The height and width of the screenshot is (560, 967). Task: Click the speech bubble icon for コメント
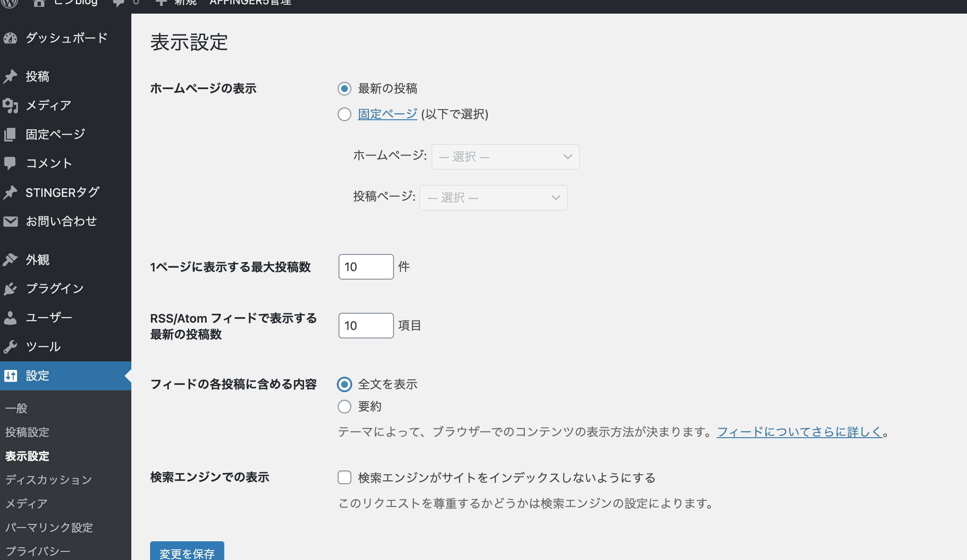pos(10,163)
